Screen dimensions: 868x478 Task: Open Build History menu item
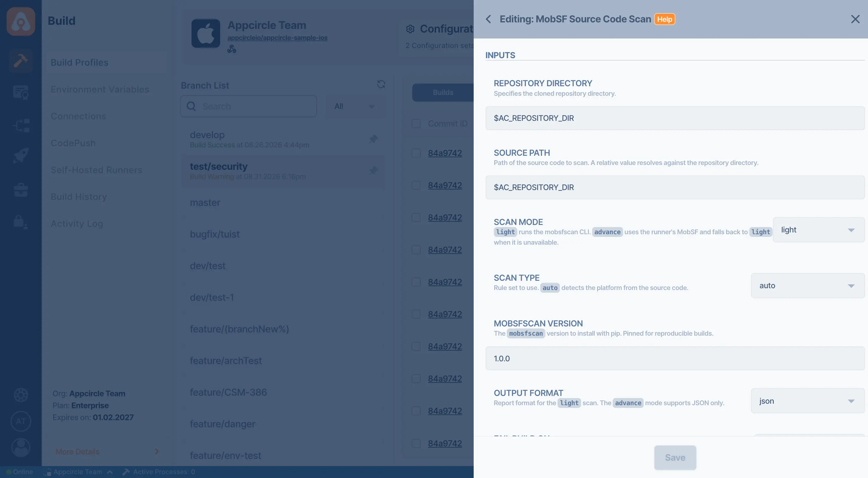tap(79, 197)
